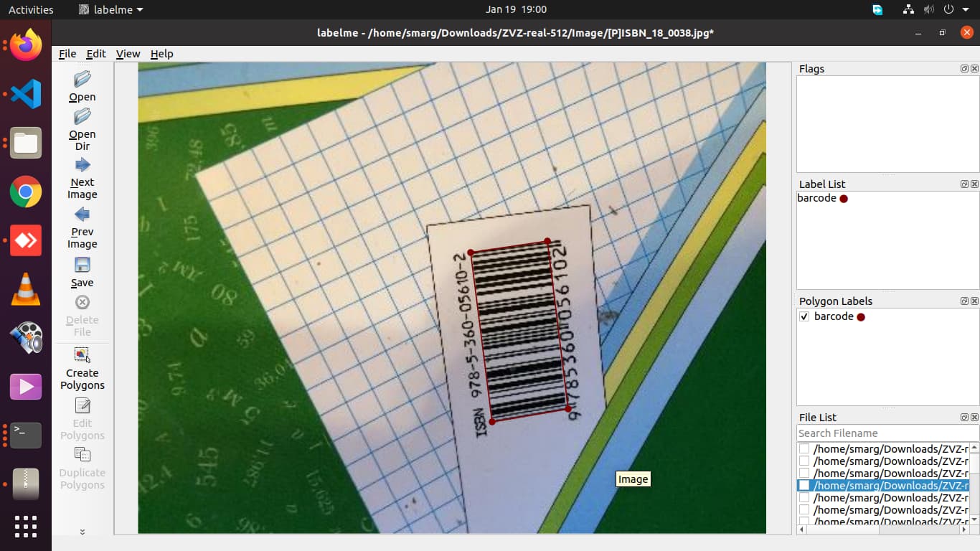Image resolution: width=980 pixels, height=551 pixels.
Task: Click the File List scroll-down arrow
Action: click(x=974, y=519)
